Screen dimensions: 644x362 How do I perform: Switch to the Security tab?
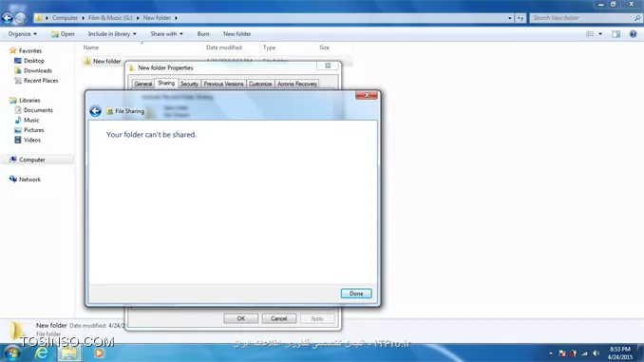coord(189,84)
